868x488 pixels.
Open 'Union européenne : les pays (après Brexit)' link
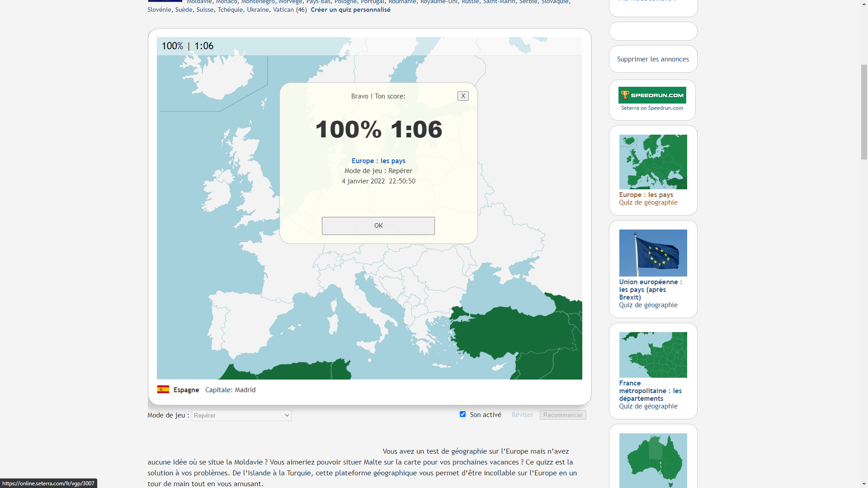651,290
